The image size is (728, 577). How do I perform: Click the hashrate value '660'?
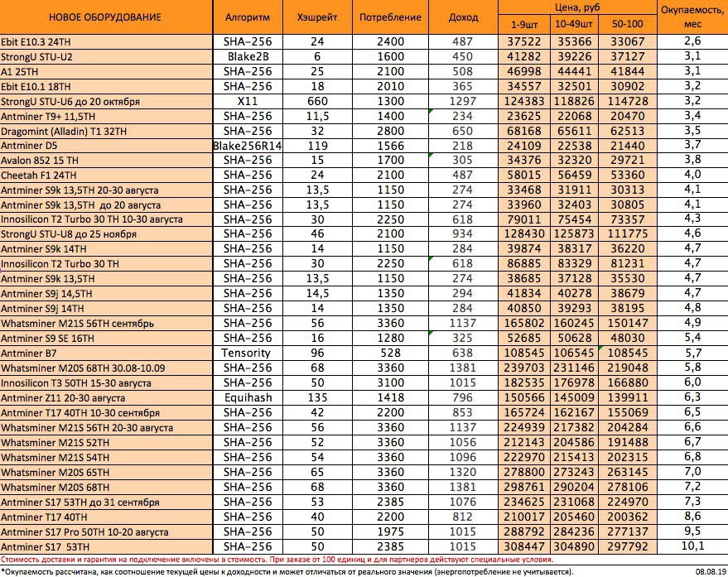(x=317, y=101)
